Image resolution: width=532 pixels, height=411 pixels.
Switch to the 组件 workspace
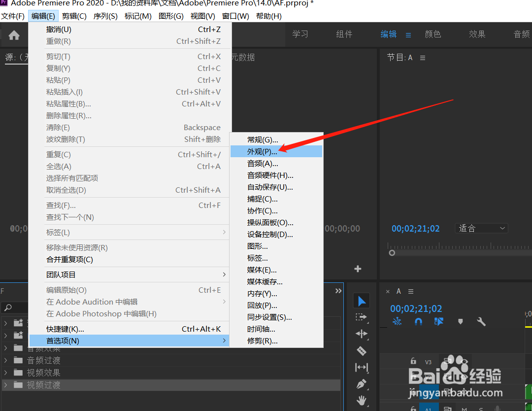pyautogui.click(x=344, y=34)
